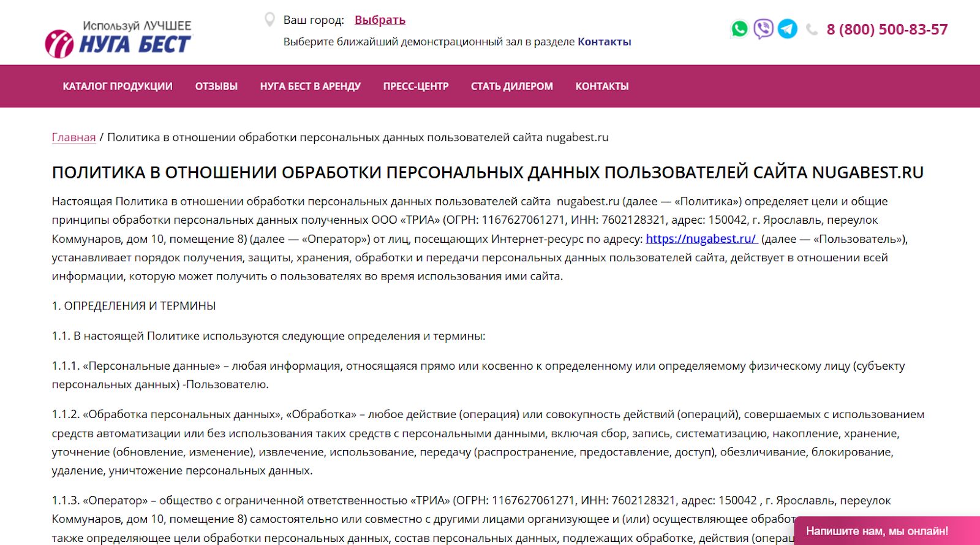Screen dimensions: 980x545
Task: Click the location pin icon
Action: (269, 20)
